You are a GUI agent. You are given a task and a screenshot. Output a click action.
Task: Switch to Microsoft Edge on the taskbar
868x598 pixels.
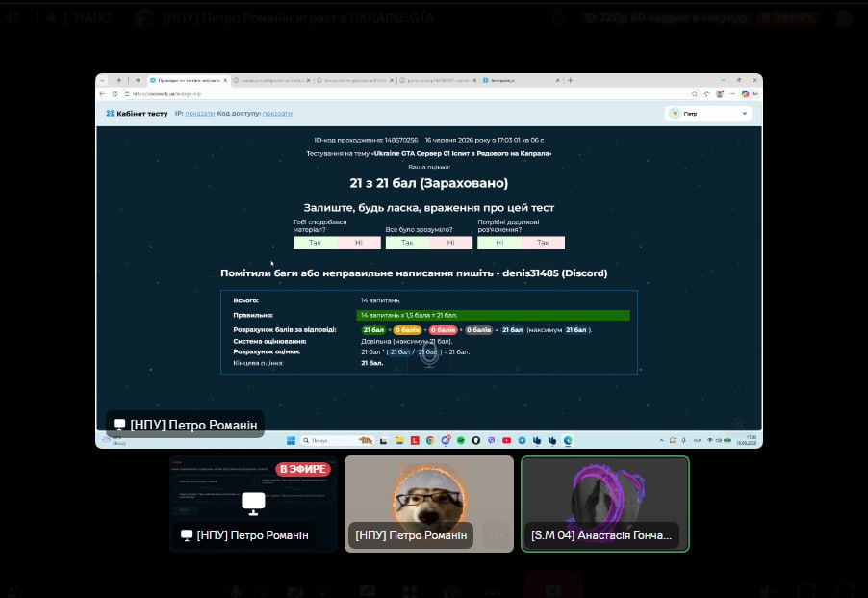(568, 441)
